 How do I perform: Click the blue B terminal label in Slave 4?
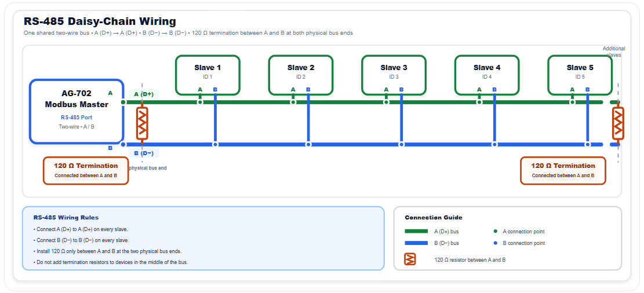coord(494,89)
